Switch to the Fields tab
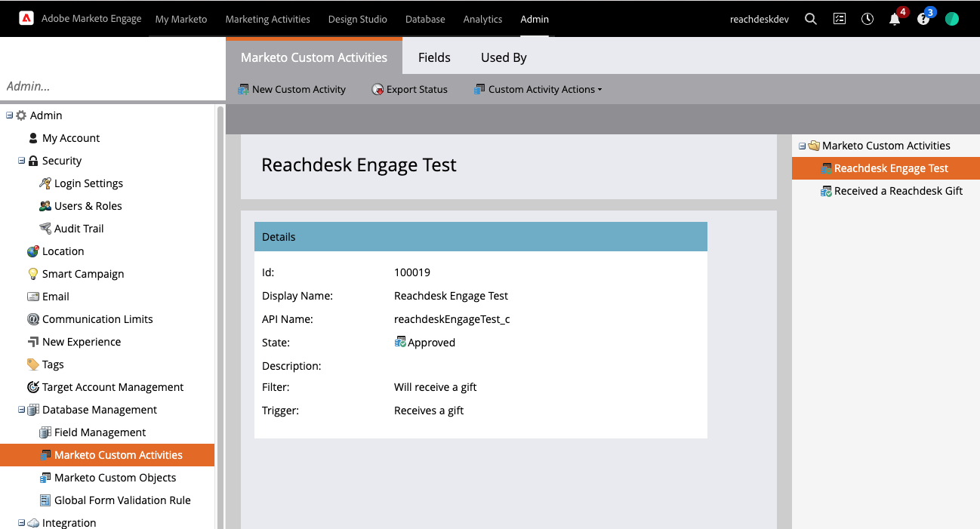980x529 pixels. pos(434,57)
